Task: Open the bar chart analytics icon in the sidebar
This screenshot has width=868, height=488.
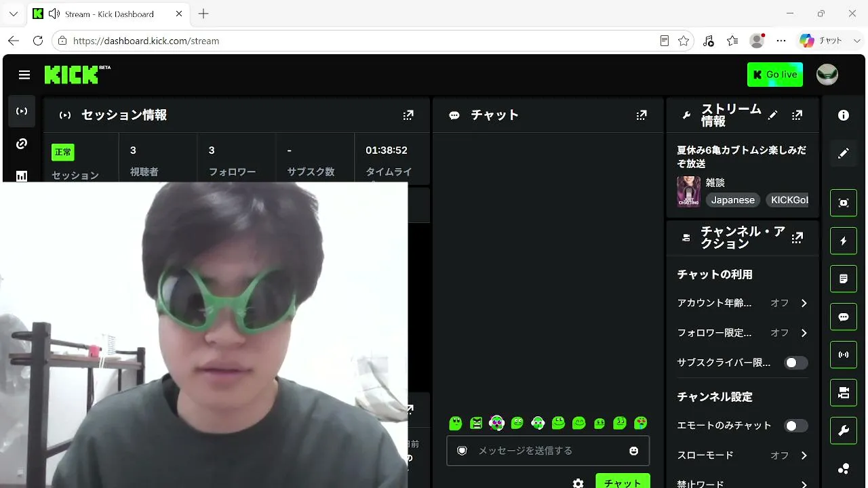Action: pos(22,176)
